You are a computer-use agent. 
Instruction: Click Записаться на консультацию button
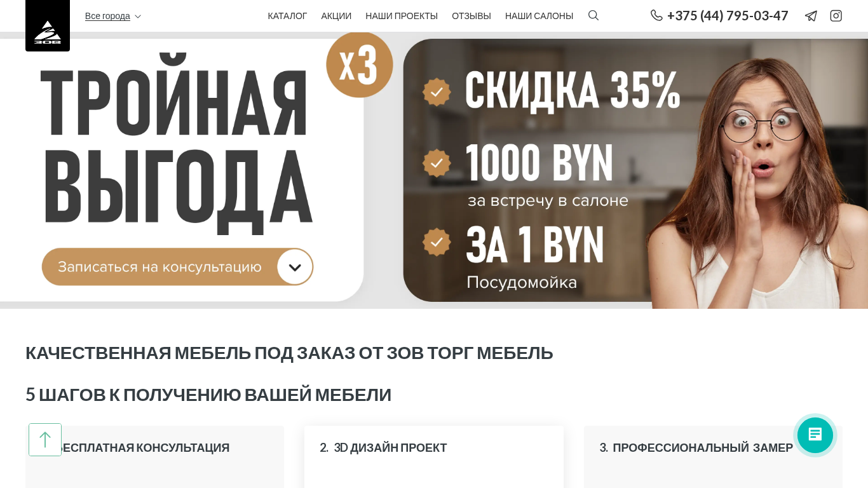click(178, 267)
